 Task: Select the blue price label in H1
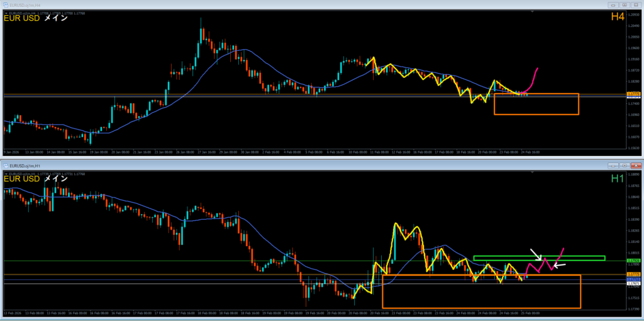633,279
